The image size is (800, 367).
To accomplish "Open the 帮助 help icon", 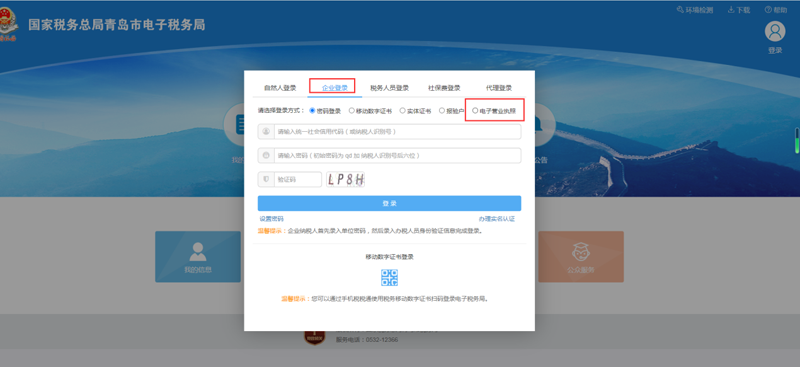I will click(768, 10).
